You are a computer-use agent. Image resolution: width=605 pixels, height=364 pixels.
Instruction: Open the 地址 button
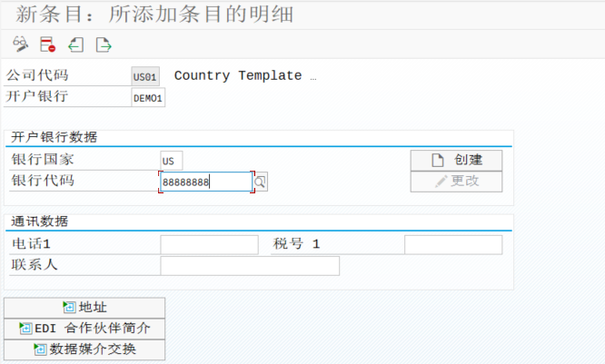click(84, 308)
